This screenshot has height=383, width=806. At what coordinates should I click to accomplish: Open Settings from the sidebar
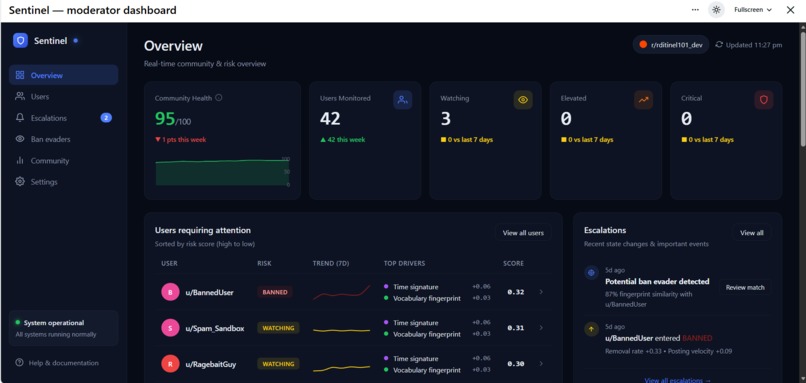[x=64, y=182]
